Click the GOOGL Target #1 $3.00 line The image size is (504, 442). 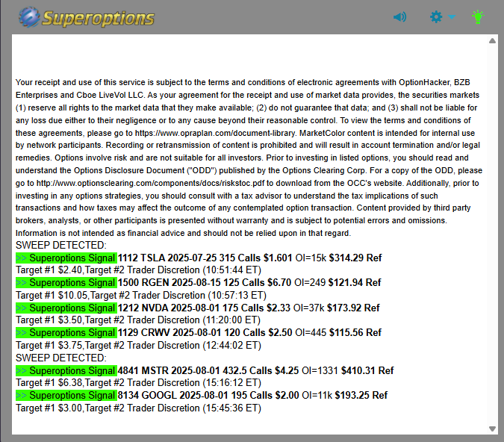(138, 408)
